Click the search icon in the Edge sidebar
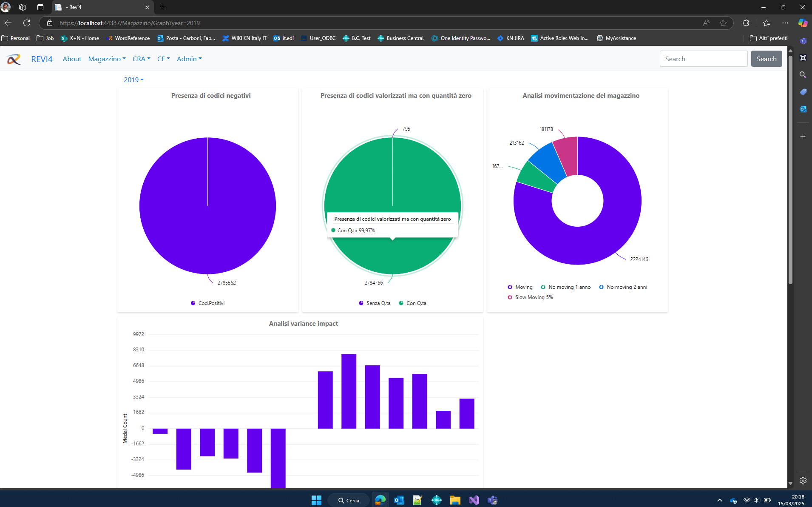This screenshot has height=507, width=812. point(803,75)
